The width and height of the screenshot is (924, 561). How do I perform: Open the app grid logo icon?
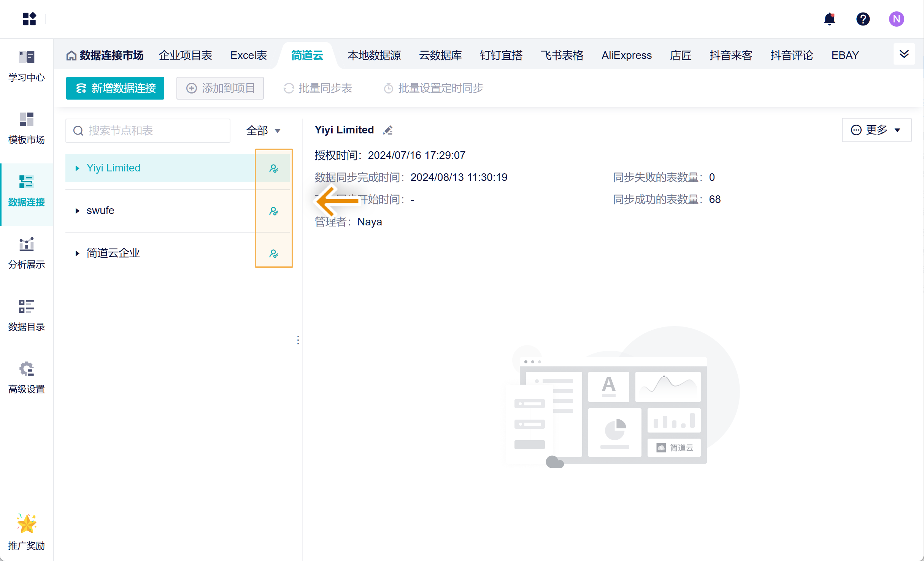coord(29,19)
